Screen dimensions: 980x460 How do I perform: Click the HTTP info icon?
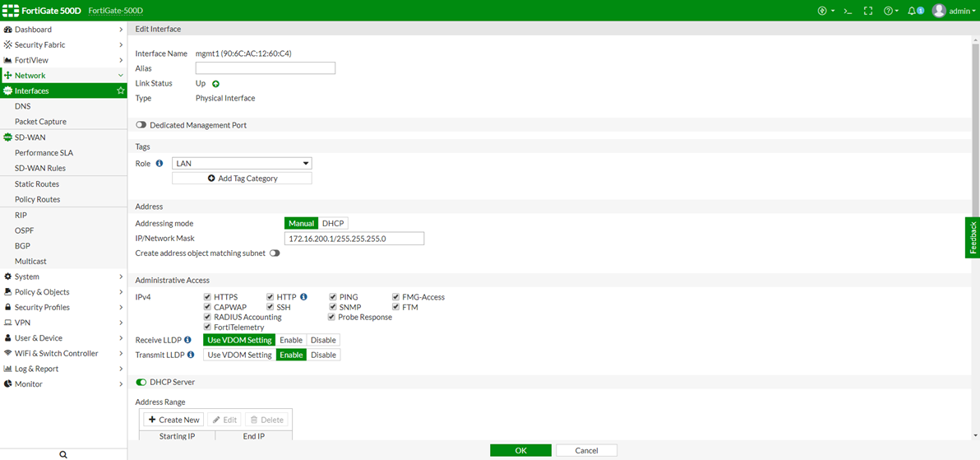(303, 297)
